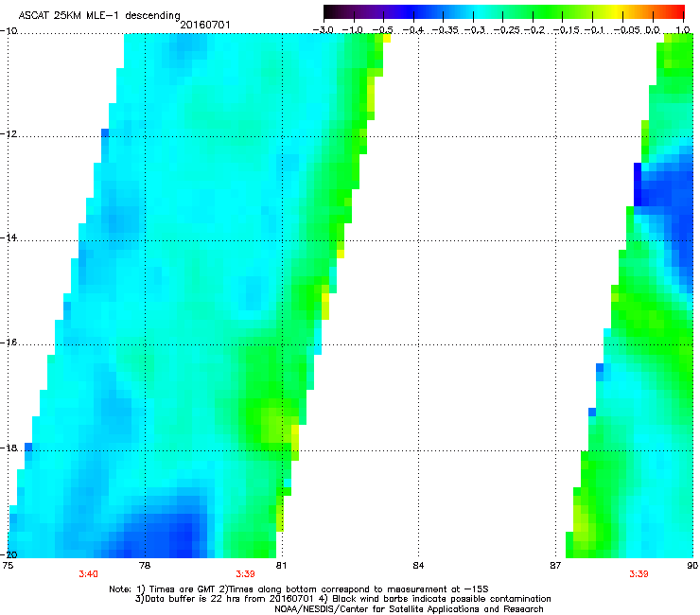Click latitude axis label -20
Screen dimensions: 700x615
pyautogui.click(x=9, y=554)
